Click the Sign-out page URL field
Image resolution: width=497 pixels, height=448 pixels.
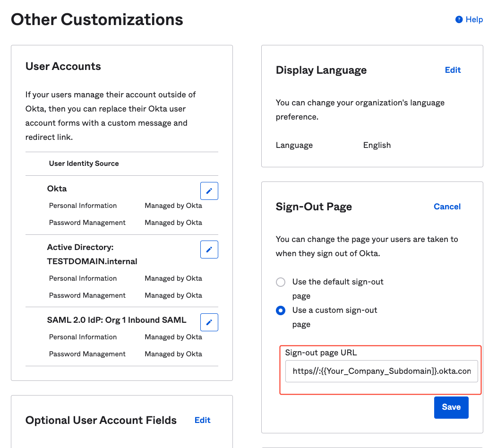pos(381,371)
